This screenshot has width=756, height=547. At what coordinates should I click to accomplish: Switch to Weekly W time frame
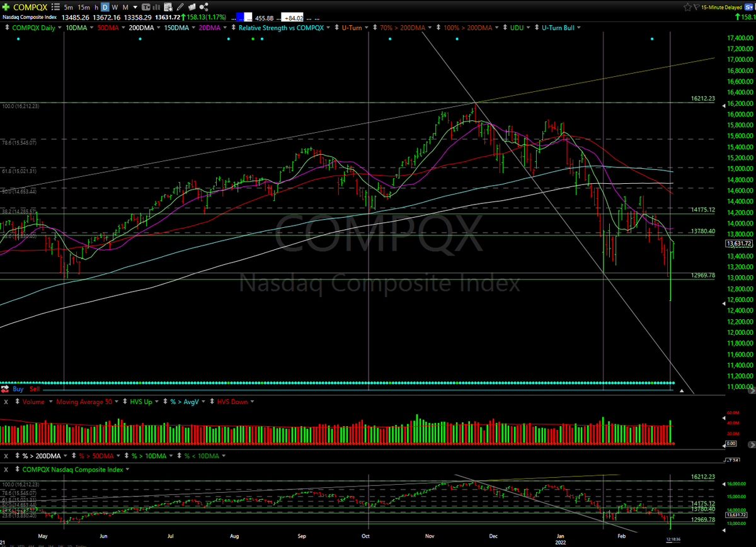115,7
